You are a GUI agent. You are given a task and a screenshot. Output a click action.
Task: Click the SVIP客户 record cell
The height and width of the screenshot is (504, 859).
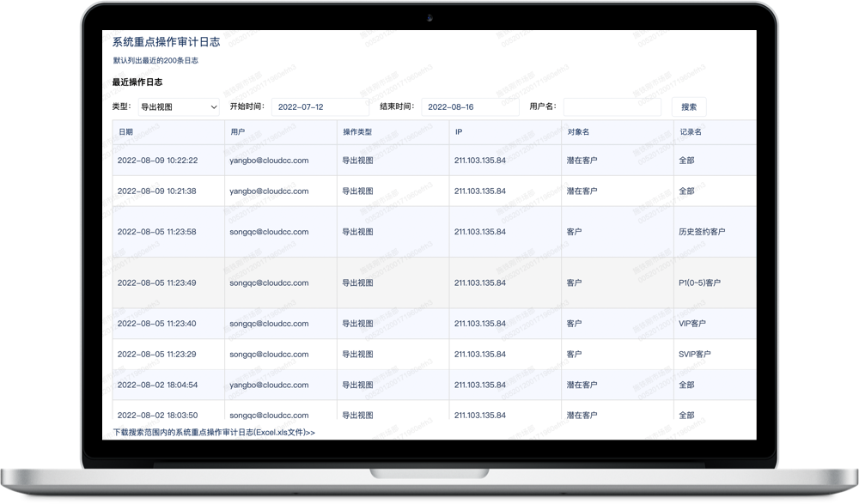pyautogui.click(x=694, y=354)
